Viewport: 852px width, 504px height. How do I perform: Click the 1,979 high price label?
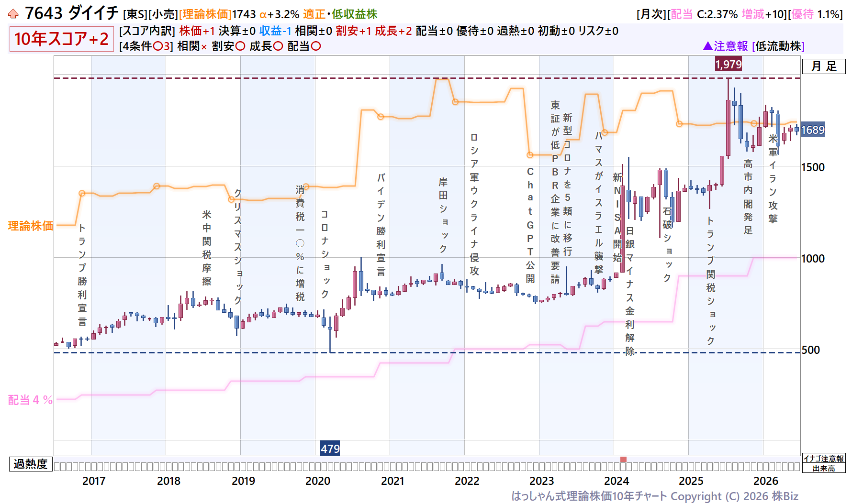pos(729,64)
